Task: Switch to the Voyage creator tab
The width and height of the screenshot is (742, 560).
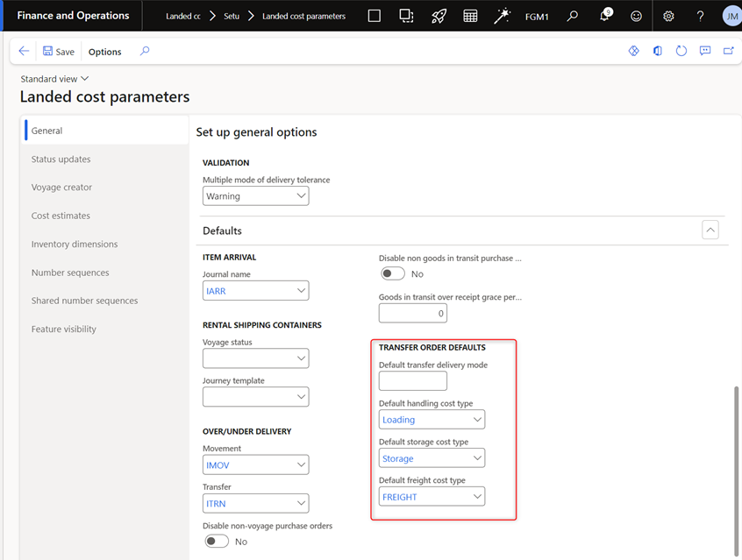Action: [x=61, y=188]
